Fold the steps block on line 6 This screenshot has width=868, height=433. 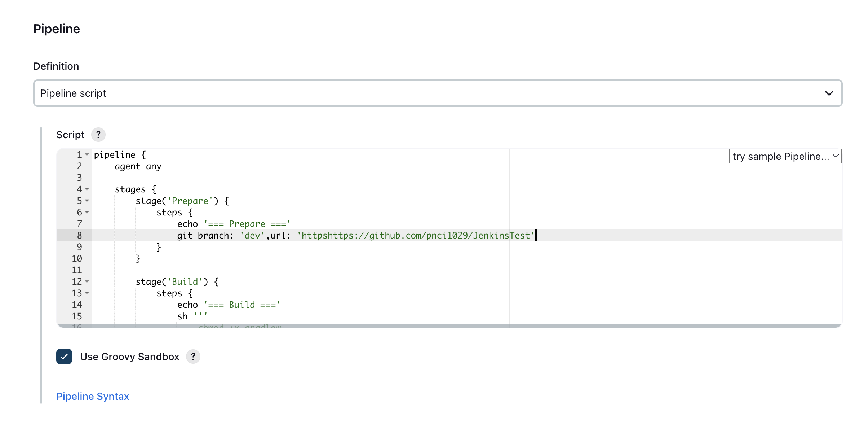pos(87,213)
